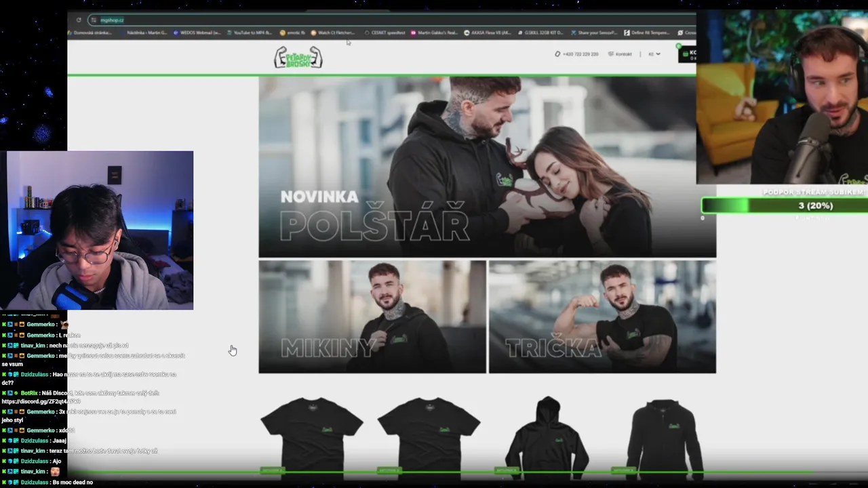The image size is (868, 488).
Task: Open the G.SKILL 32GB KIT bookmark
Action: click(x=540, y=33)
